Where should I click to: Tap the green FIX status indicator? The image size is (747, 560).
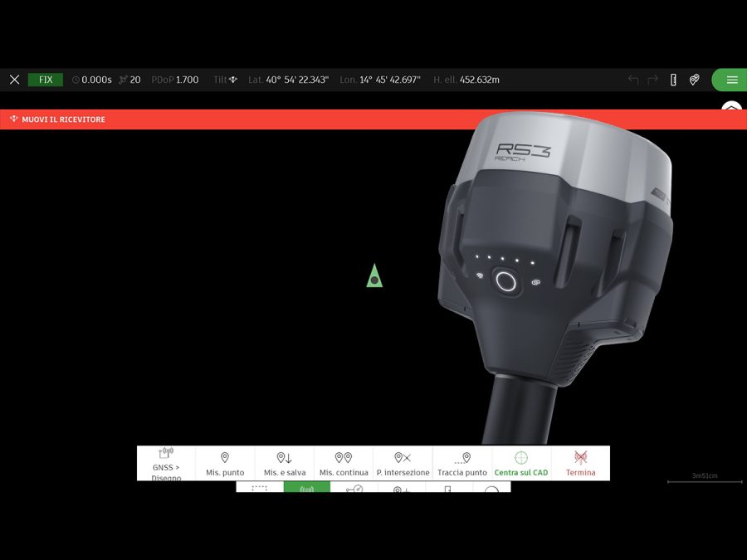click(46, 80)
